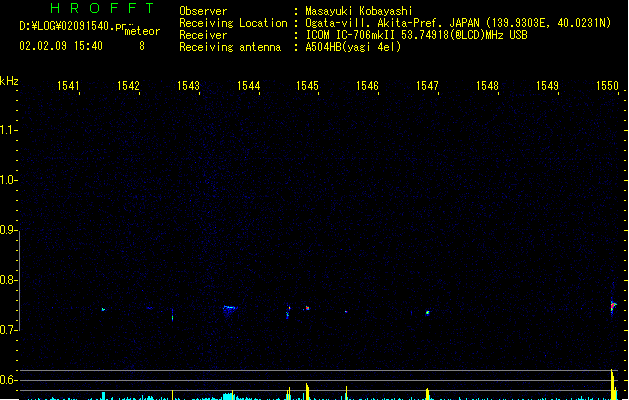
Task: Click the 0.9 kHz frequency label
Action: coord(7,229)
